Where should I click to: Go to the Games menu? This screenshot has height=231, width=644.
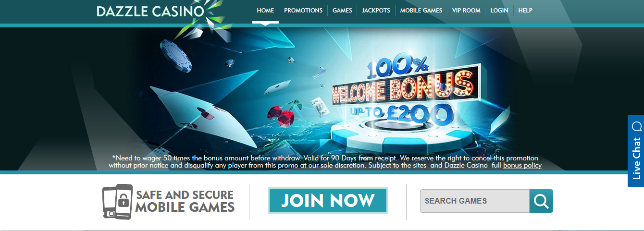342,11
